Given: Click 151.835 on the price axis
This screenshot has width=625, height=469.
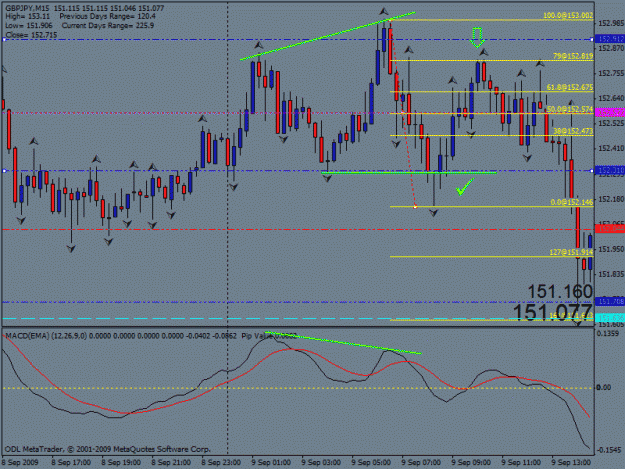Looking at the screenshot, I should (x=611, y=274).
